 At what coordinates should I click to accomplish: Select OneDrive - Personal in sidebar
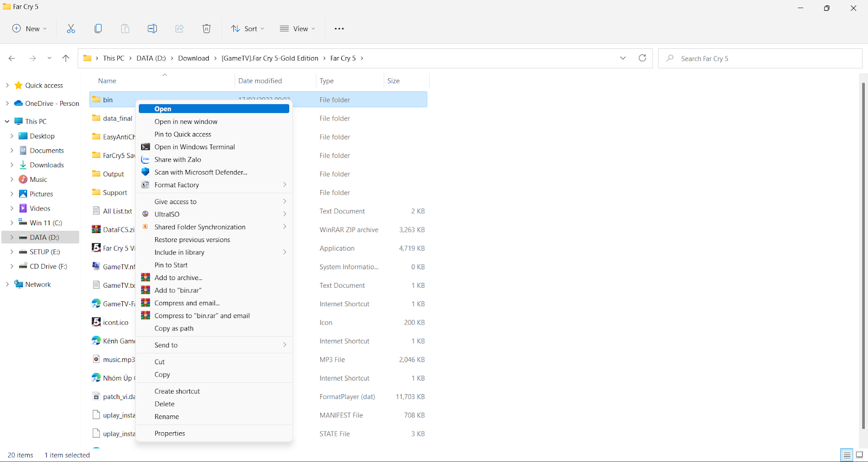coord(52,103)
